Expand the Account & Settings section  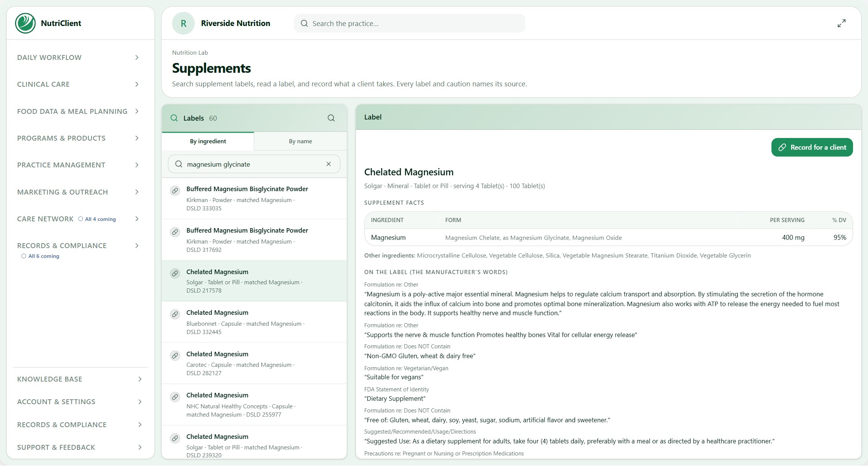(x=79, y=402)
